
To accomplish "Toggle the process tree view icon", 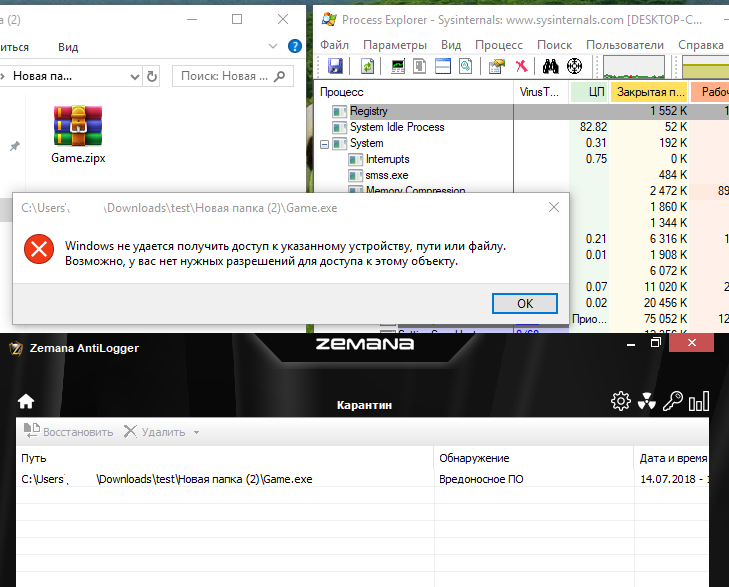I will pyautogui.click(x=419, y=66).
